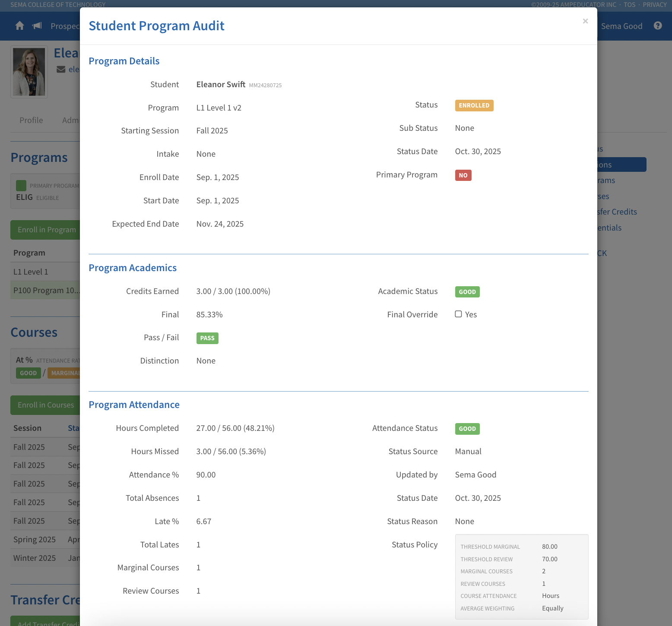Click the Enroll in Program button

pos(46,230)
